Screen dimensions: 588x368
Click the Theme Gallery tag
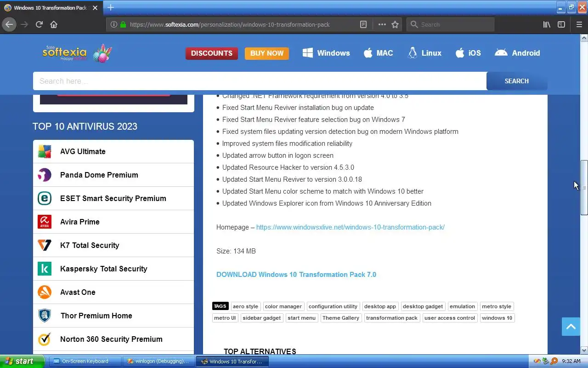(341, 318)
